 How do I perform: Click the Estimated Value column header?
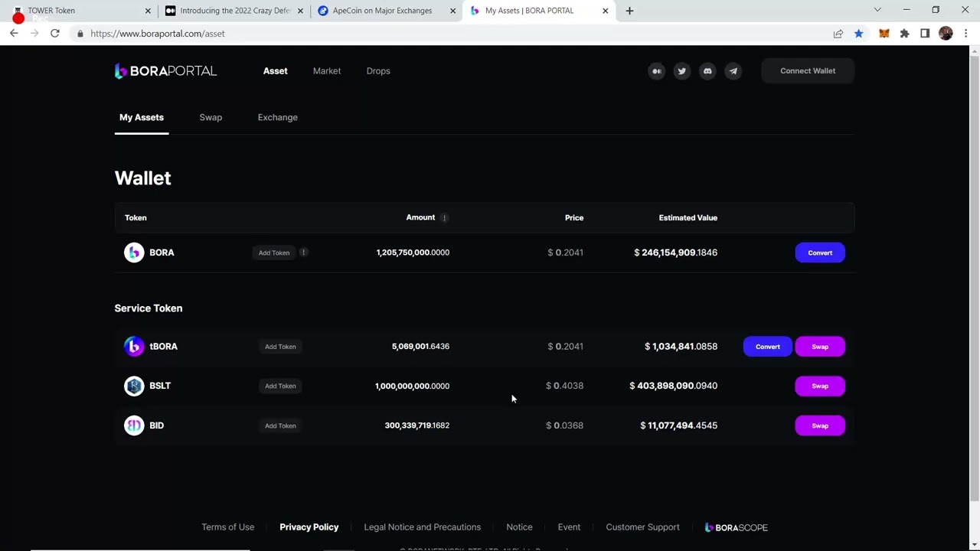[x=688, y=218]
